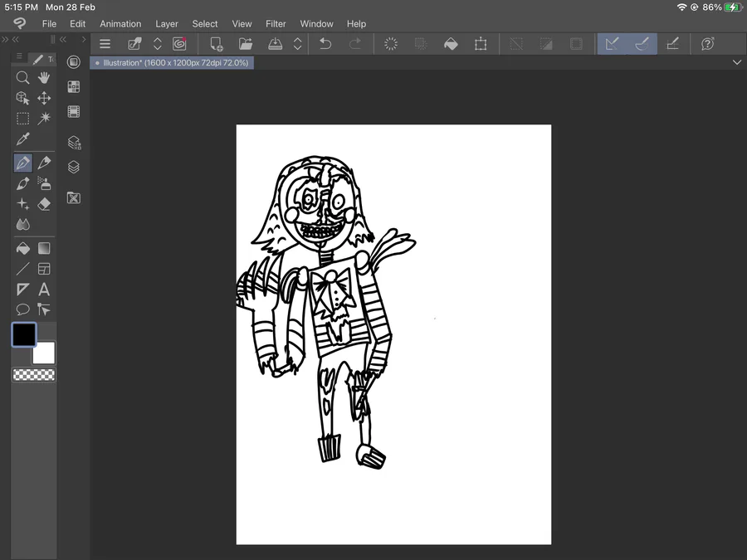
Task: Select the Figure line tool
Action: pos(22,269)
